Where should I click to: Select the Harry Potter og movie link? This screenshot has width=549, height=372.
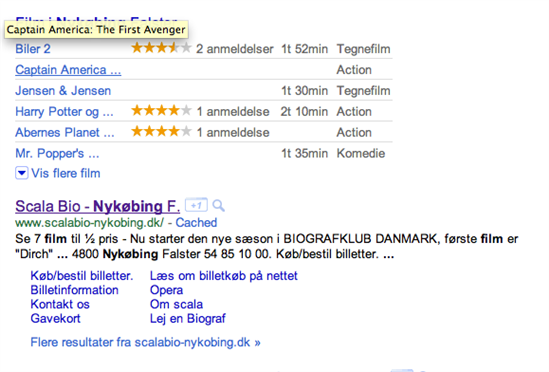pos(64,112)
